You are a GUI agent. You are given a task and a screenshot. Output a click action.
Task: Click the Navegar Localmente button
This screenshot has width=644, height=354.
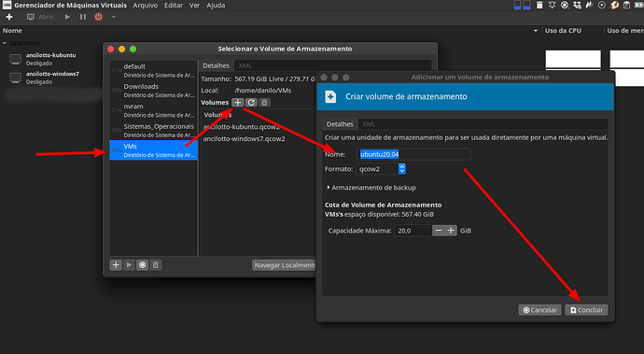[x=284, y=265]
